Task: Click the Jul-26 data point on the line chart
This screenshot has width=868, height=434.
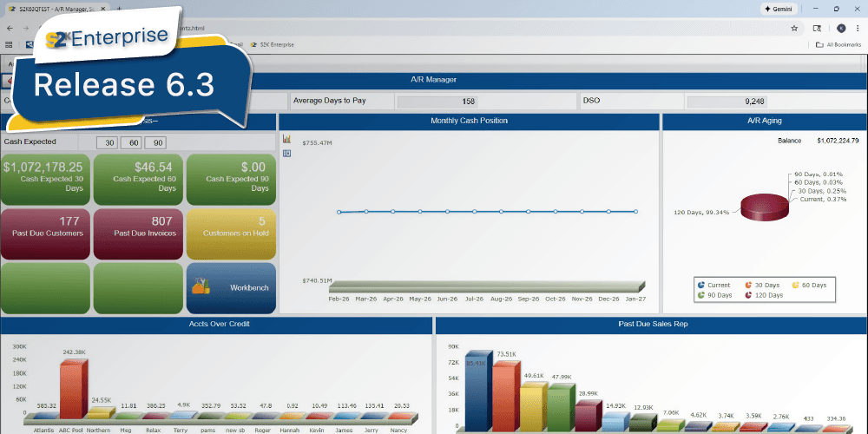Action: (x=475, y=212)
